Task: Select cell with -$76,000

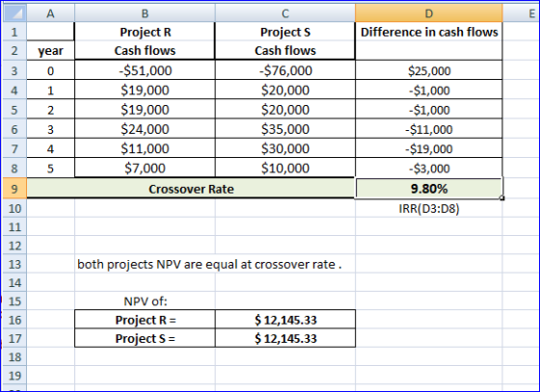Action: coord(285,70)
